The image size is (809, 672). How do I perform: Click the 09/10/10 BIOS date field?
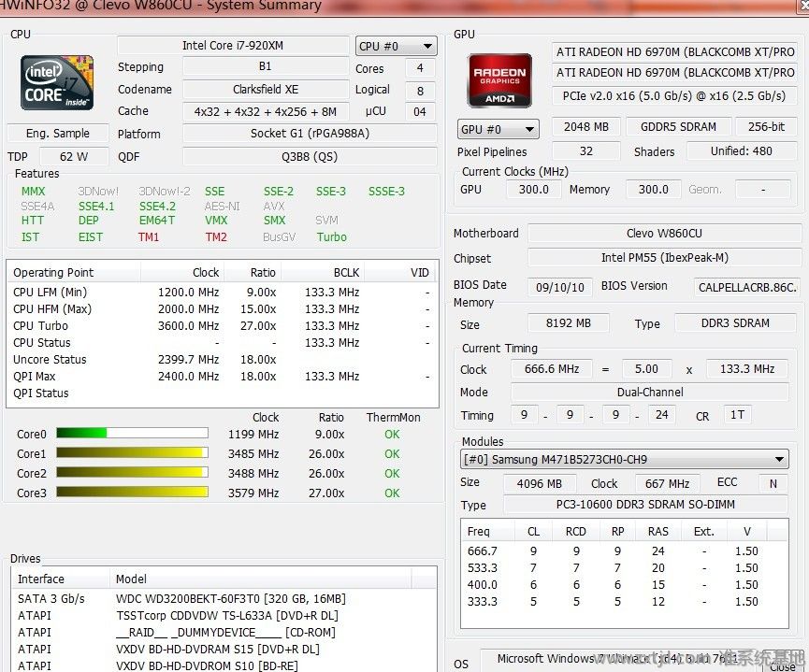[560, 287]
